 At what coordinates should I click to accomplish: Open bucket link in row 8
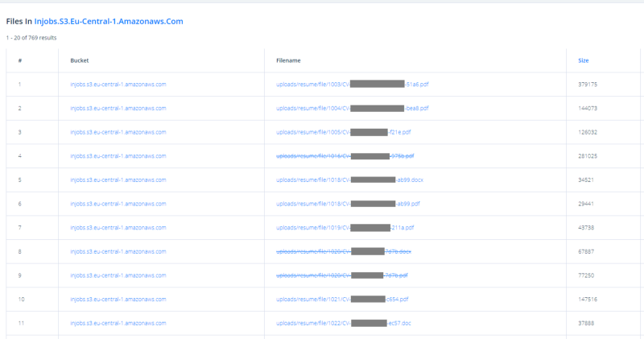point(118,251)
